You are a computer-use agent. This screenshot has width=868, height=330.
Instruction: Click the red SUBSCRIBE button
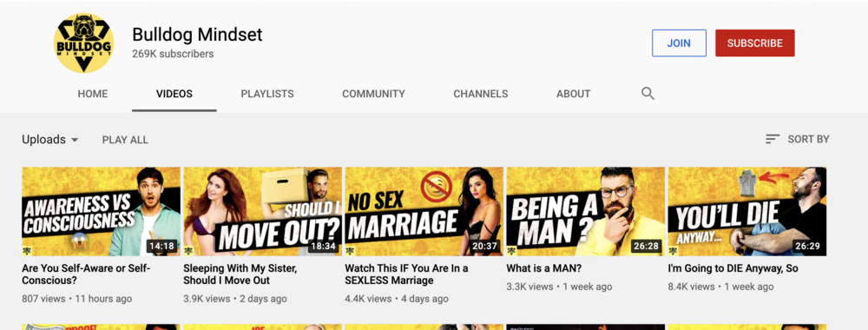tap(755, 43)
